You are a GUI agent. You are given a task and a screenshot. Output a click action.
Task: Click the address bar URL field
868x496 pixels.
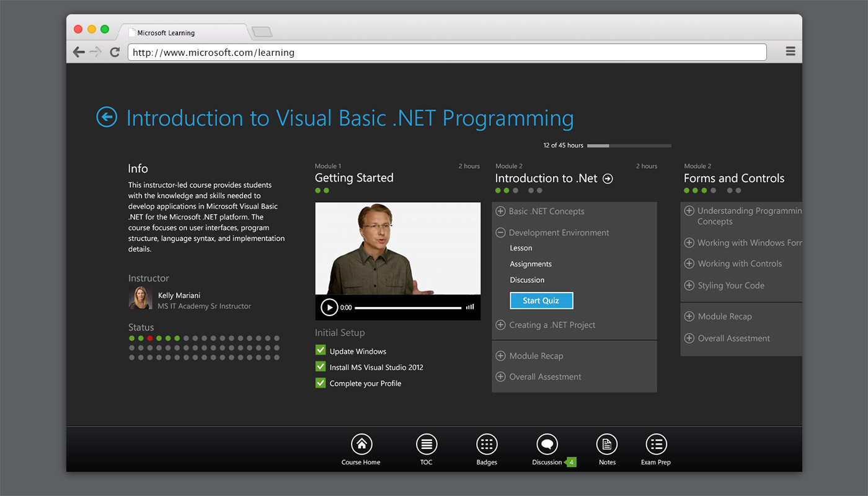point(447,52)
